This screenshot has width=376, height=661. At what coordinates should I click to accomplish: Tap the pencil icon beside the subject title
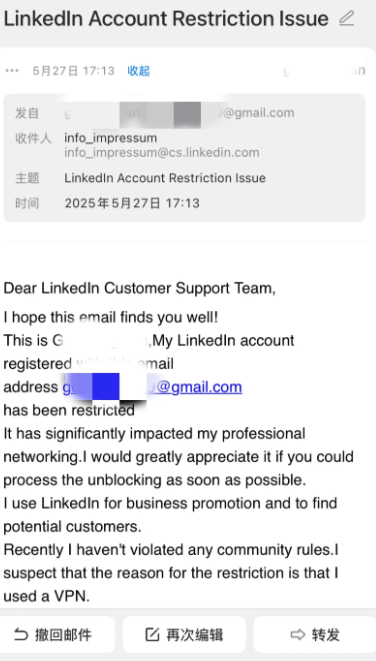(x=346, y=19)
